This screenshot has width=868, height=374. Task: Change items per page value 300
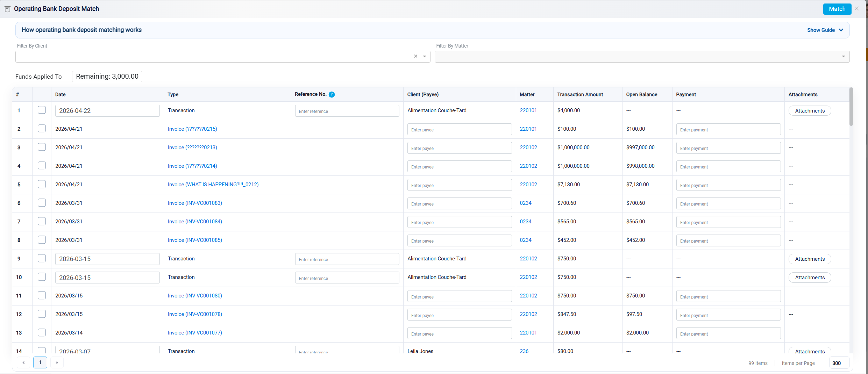[x=839, y=363]
